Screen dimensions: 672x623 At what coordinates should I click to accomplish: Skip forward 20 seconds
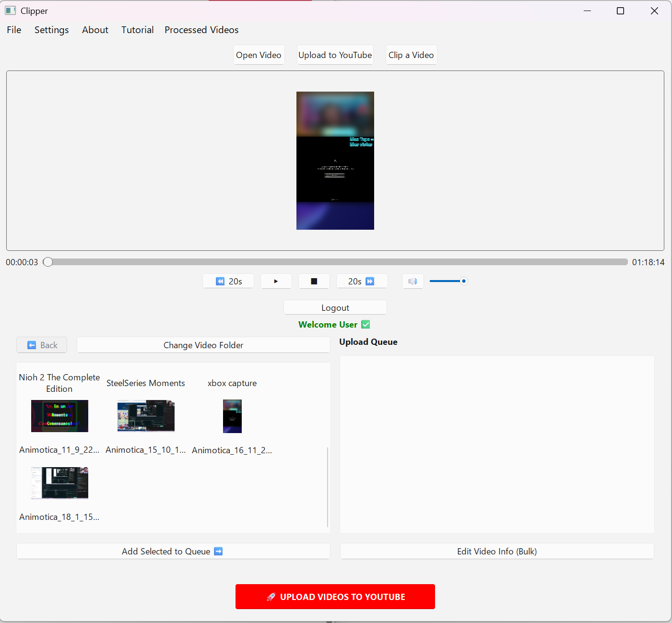[362, 281]
